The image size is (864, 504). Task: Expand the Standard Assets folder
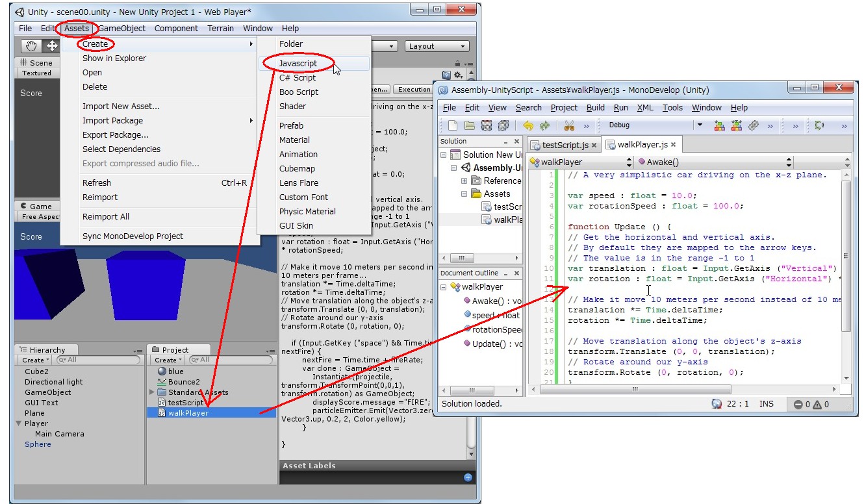click(152, 392)
